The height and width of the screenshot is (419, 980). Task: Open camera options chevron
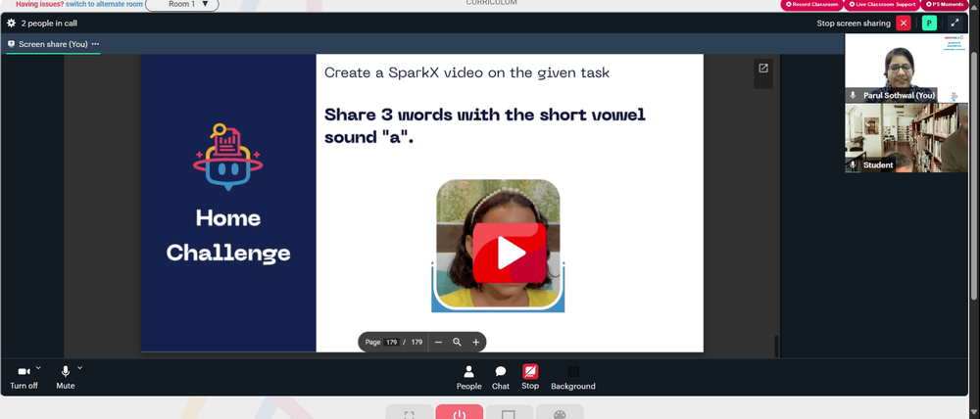pos(38,368)
